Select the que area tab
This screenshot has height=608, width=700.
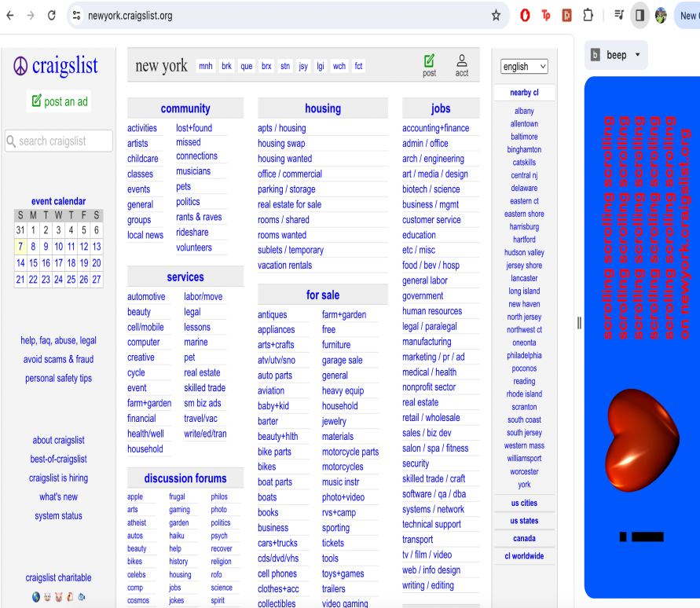247,66
